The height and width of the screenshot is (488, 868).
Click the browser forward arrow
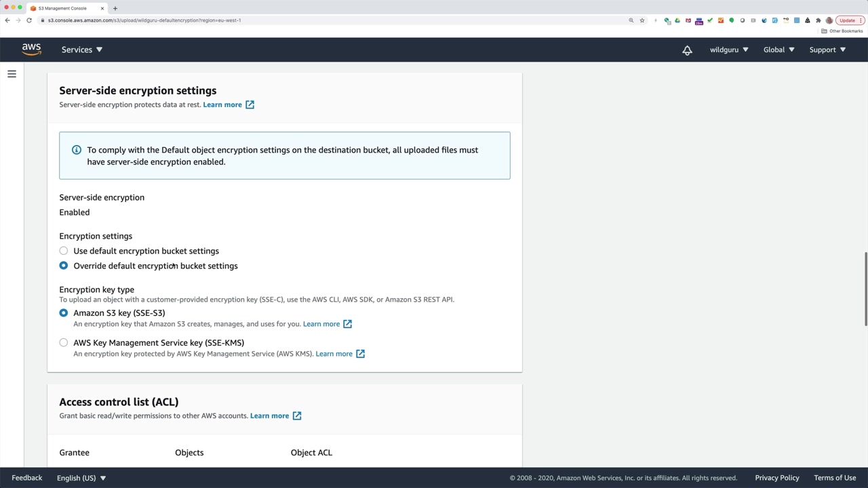click(18, 20)
